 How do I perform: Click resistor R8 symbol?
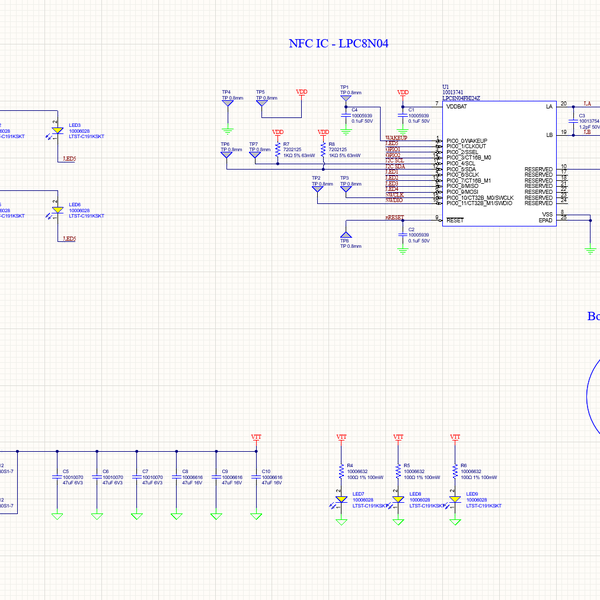[x=323, y=150]
